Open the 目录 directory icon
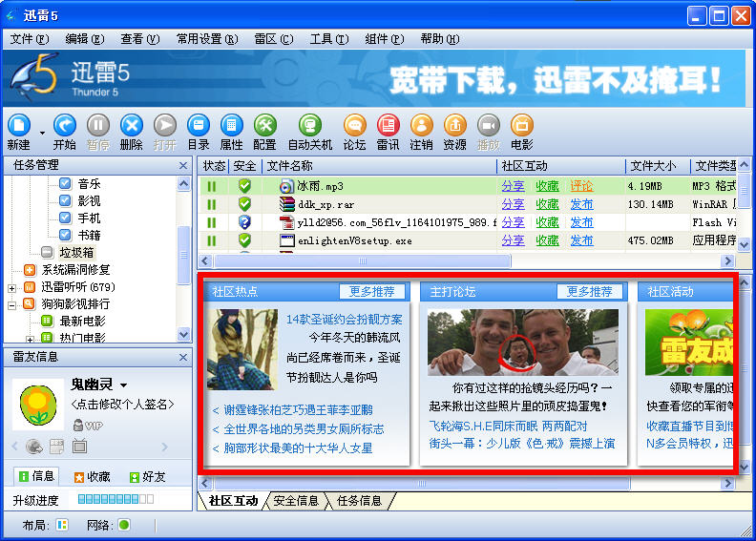 click(199, 126)
